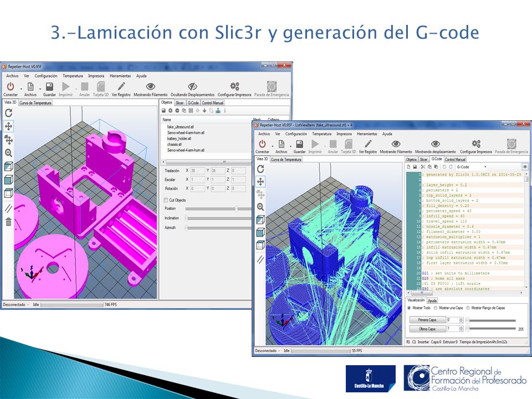Open Curva de Temperatura tab in right window
Screen dimensions: 532x399
tap(286, 160)
